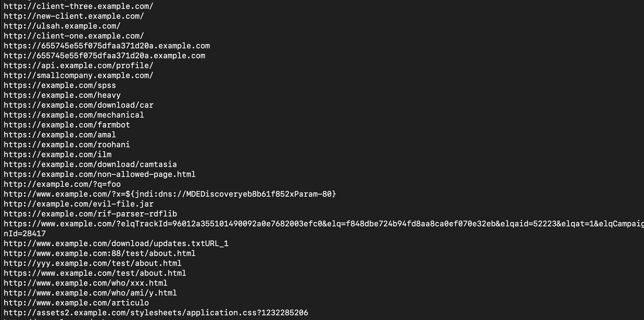This screenshot has width=644, height=320.
Task: Open the smallcompany.example.com URL
Action: [78, 75]
